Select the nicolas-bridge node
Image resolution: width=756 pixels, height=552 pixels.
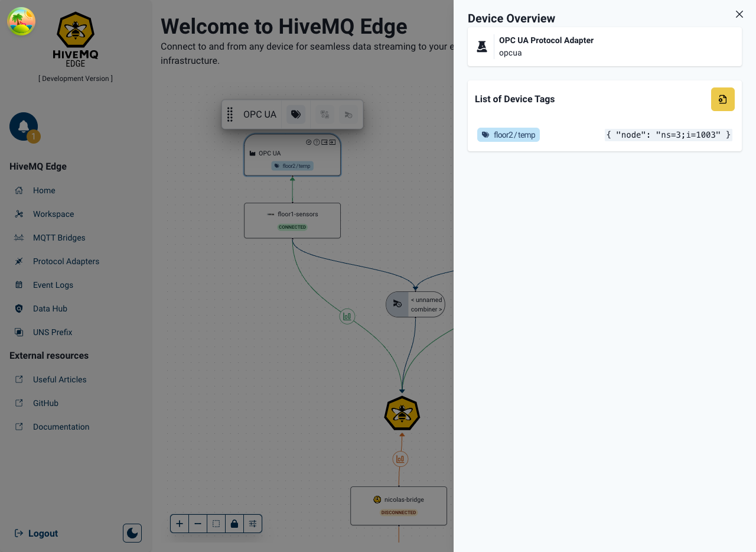point(399,506)
